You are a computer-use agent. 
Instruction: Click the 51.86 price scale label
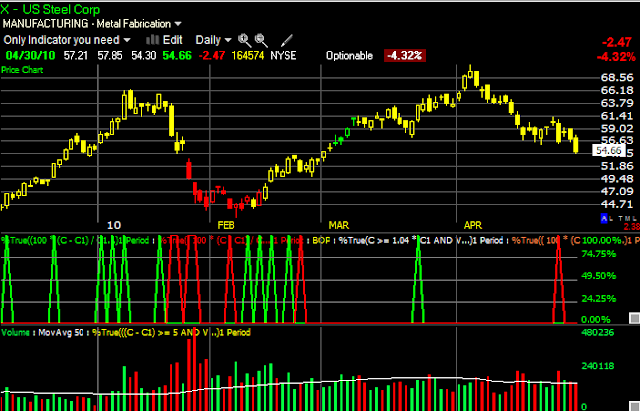tap(617, 166)
